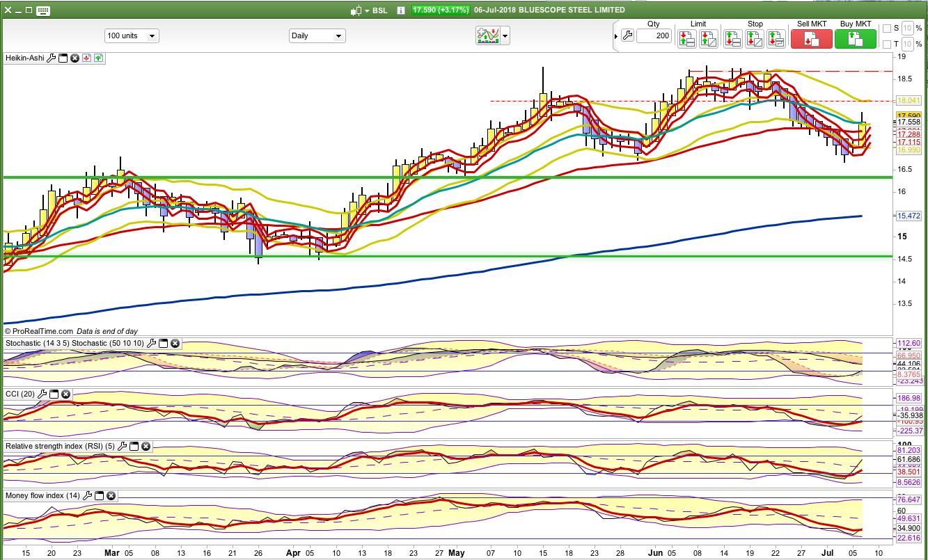Image resolution: width=928 pixels, height=560 pixels.
Task: Close the Relative strength index panel
Action: (146, 446)
